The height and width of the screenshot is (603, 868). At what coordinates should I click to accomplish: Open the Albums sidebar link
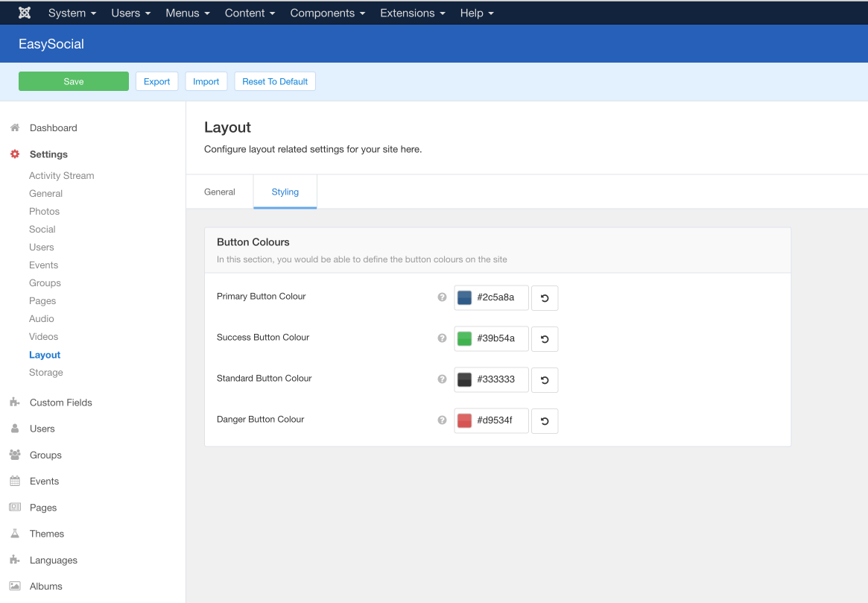tap(46, 587)
